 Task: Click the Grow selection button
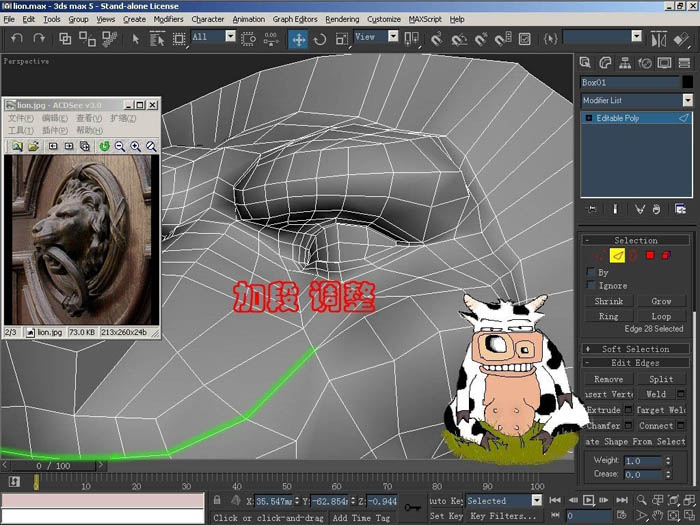[661, 301]
